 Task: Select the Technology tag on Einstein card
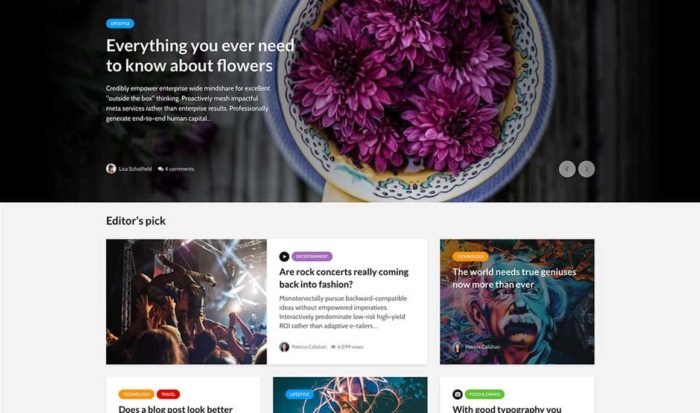pos(470,257)
